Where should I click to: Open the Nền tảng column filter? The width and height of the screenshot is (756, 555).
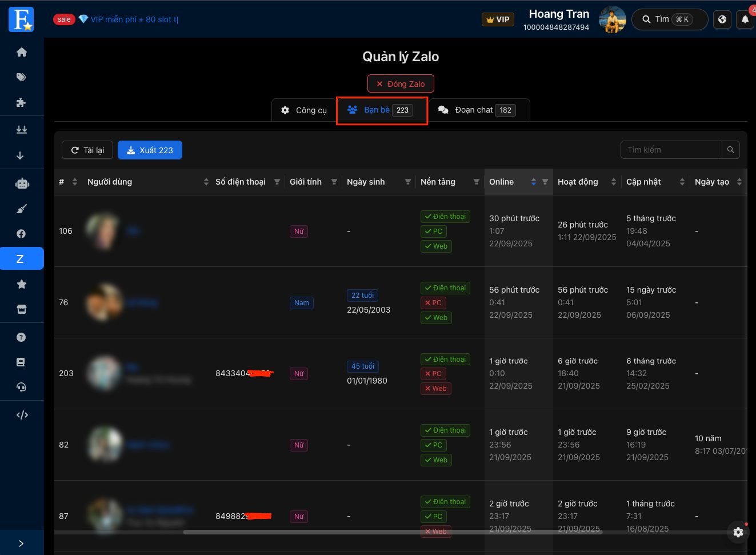[477, 182]
